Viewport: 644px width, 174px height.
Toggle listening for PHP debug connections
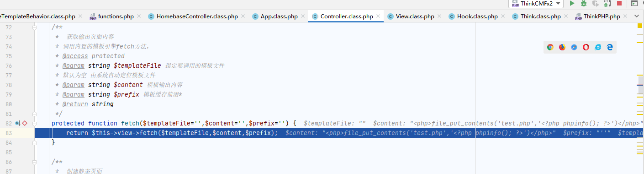607,3
